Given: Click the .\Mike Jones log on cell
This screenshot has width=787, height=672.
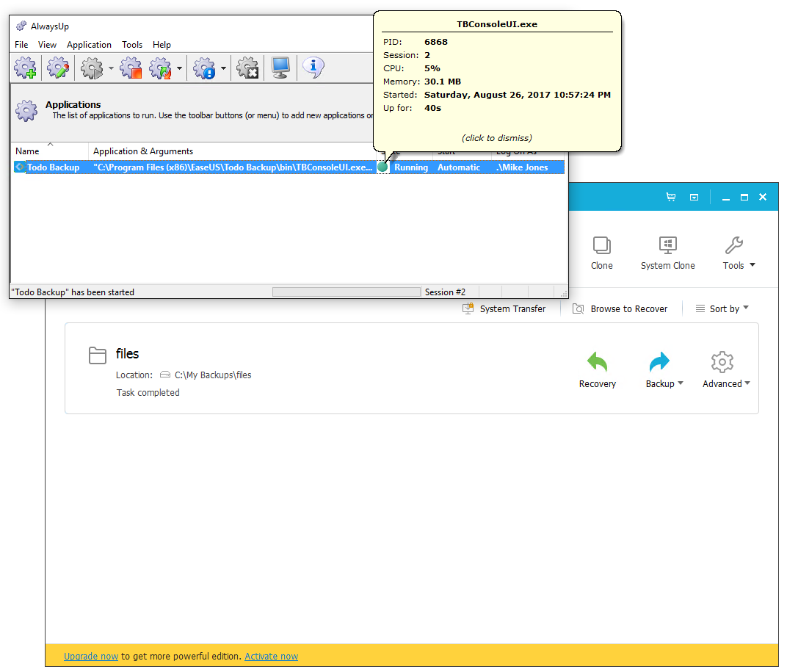Looking at the screenshot, I should pos(522,167).
